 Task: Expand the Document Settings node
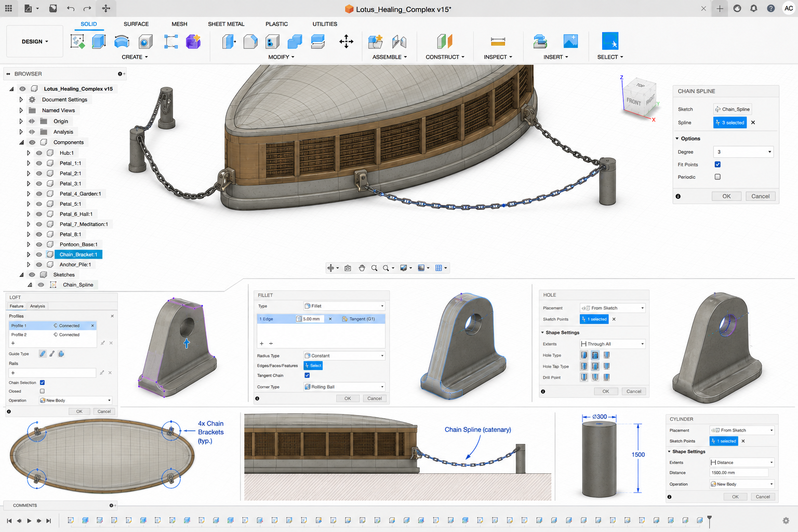click(21, 100)
